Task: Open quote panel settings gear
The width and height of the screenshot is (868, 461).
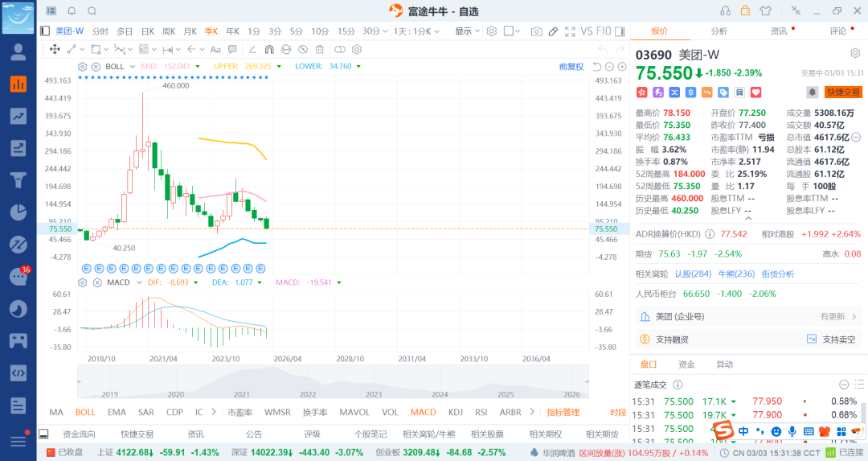Action: (x=855, y=53)
